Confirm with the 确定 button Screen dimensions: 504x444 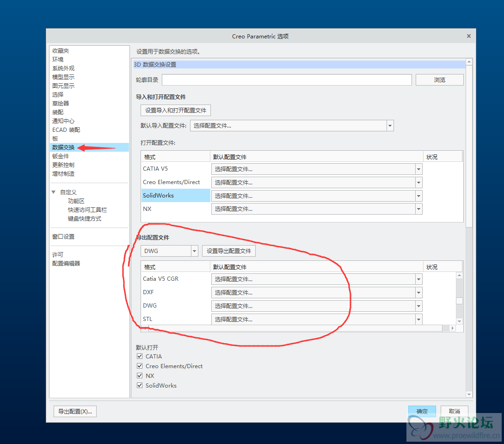pos(422,411)
